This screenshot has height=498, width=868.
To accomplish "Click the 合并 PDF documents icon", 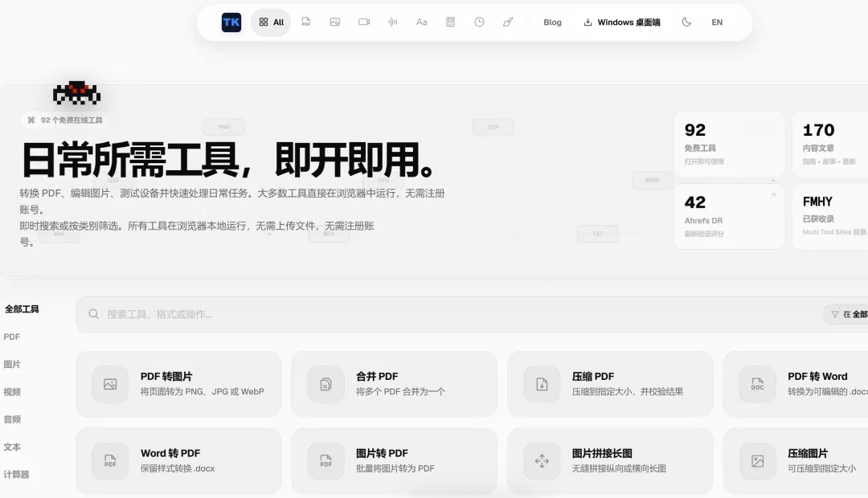I will tap(326, 384).
